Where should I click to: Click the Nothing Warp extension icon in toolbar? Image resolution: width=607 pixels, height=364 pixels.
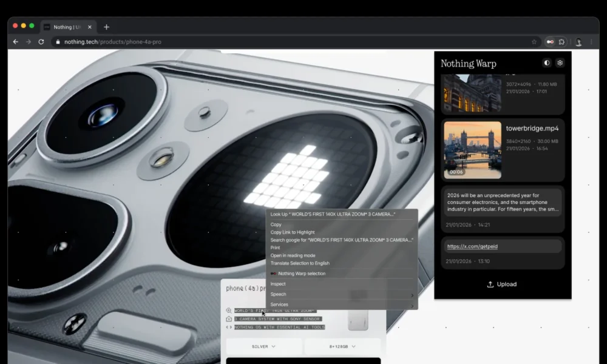click(550, 42)
